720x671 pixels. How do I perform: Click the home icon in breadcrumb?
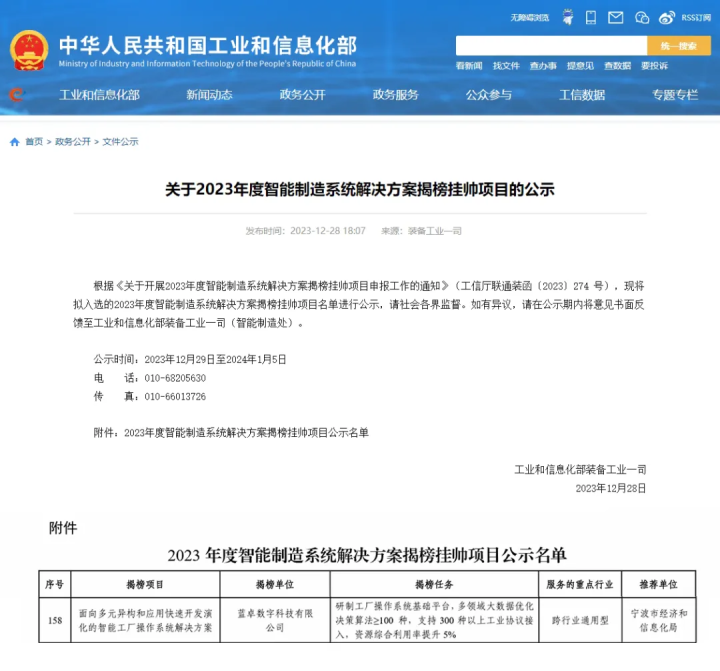tap(15, 142)
